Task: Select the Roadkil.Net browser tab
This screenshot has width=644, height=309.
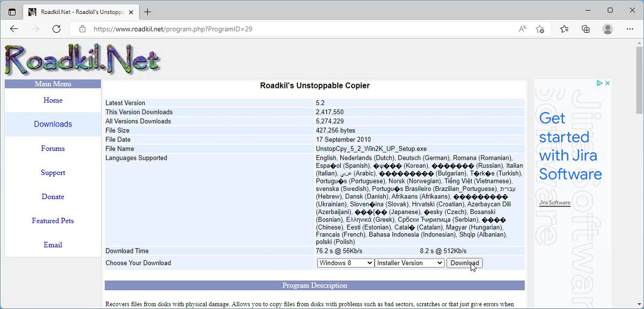Action: [80, 12]
